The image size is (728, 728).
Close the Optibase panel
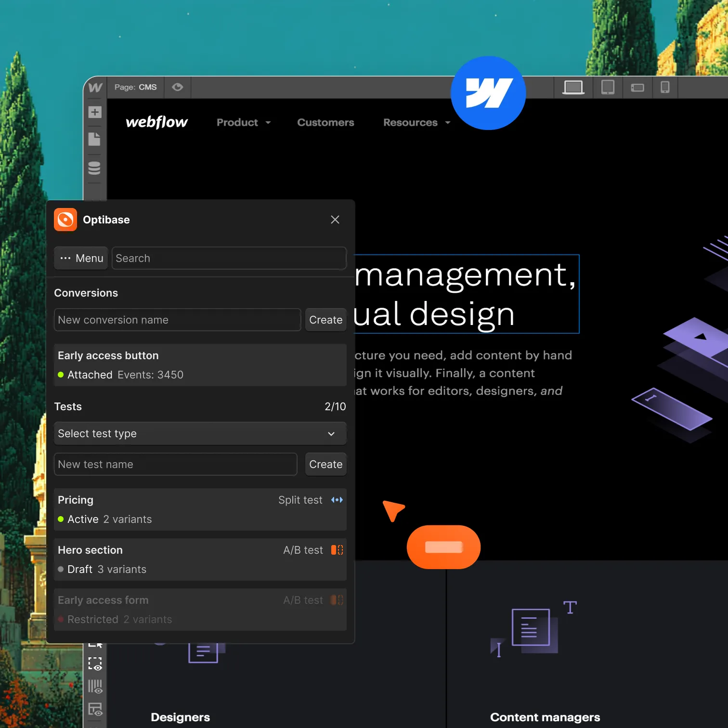[335, 220]
